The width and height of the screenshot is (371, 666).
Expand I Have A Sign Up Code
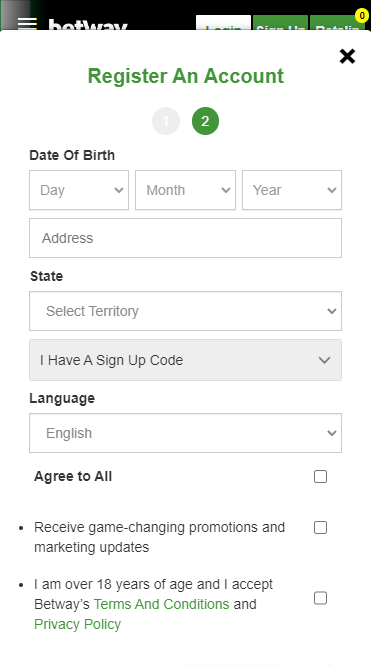coord(185,360)
